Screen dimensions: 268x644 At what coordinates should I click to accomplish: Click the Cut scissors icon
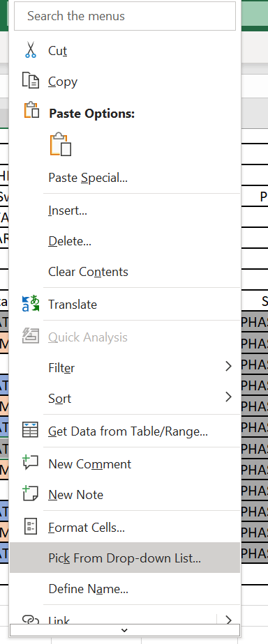[31, 50]
